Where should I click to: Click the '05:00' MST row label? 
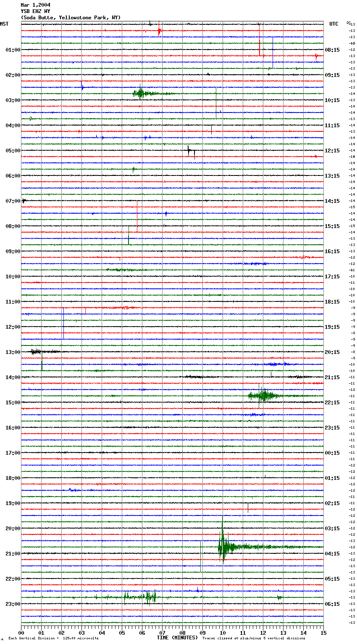13,151
